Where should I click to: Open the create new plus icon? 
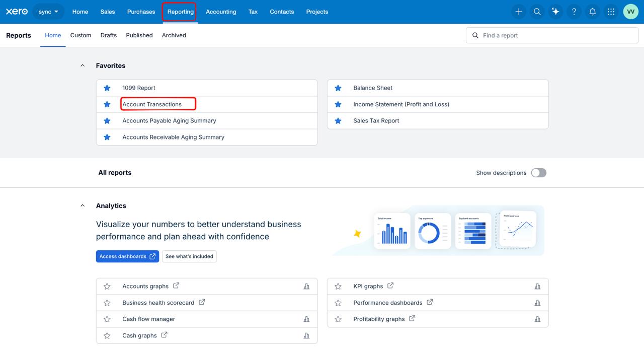coord(519,12)
